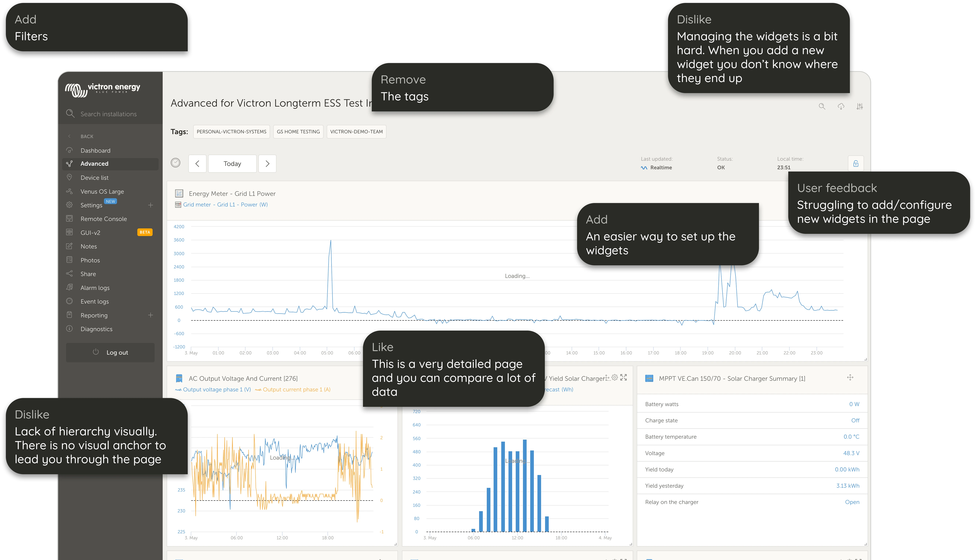Click the Energy Meter widget chart icon
Screen dimensions: 976x560
click(x=179, y=194)
